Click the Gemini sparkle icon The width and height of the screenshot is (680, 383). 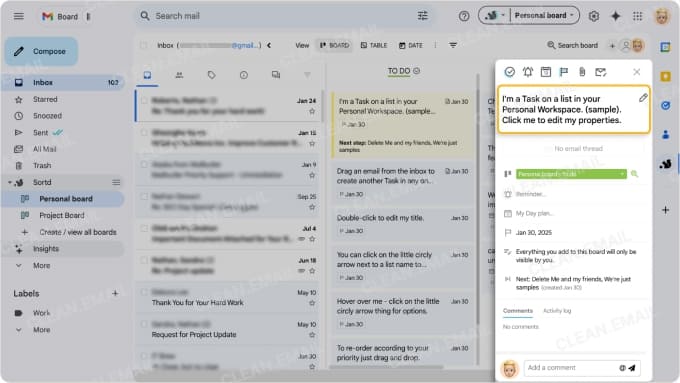615,16
